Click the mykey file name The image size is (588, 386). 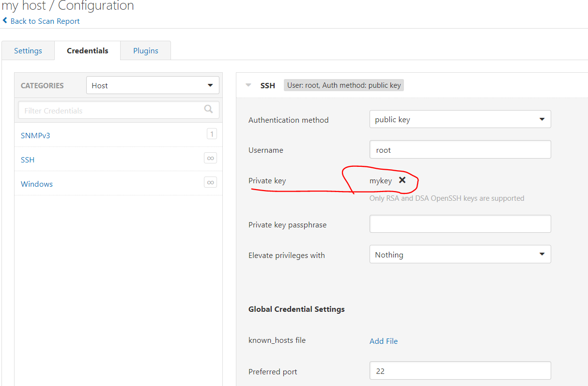tap(381, 181)
